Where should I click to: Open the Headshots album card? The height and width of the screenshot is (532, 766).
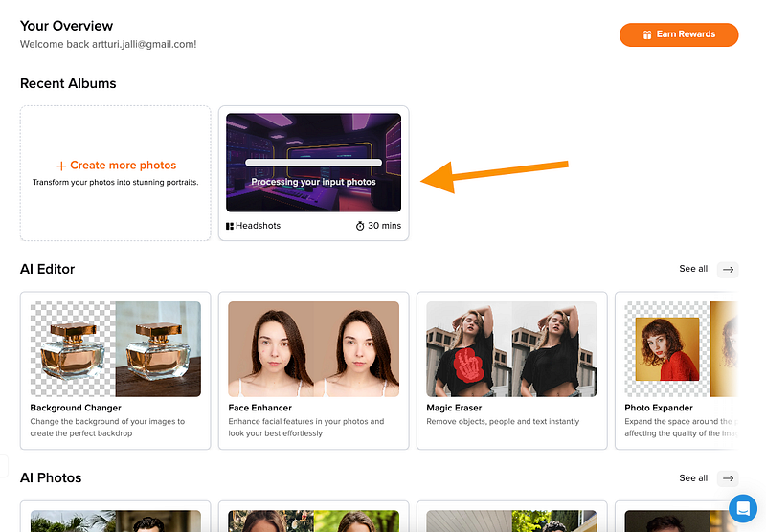(x=314, y=173)
